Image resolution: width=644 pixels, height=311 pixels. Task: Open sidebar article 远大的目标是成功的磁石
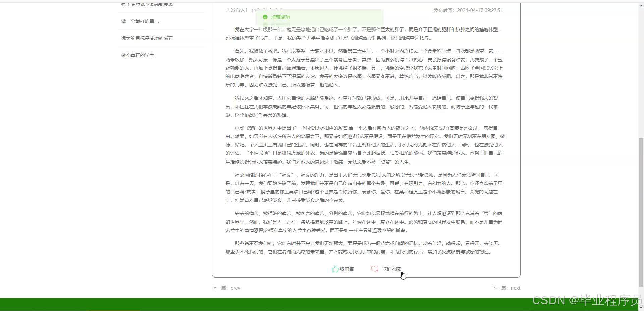pos(147,38)
